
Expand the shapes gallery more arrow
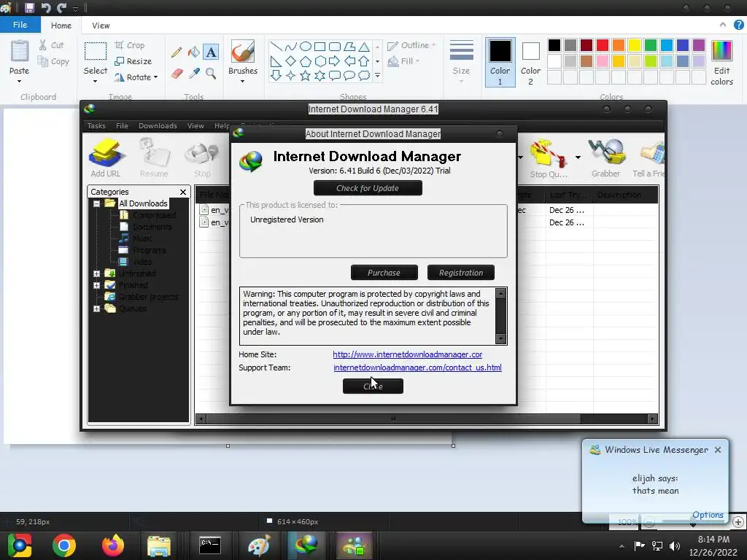click(377, 75)
